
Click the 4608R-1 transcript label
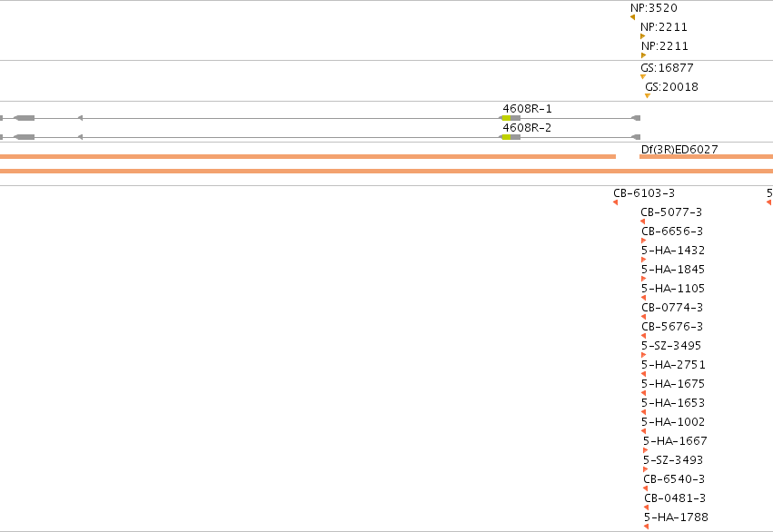pyautogui.click(x=527, y=108)
